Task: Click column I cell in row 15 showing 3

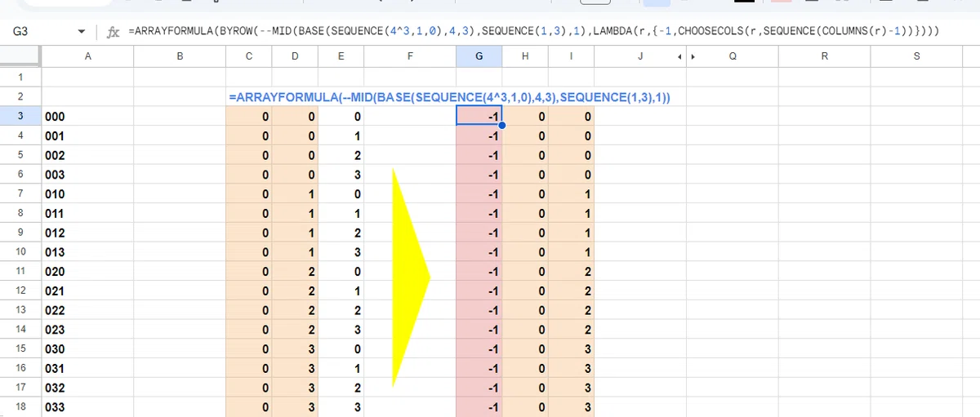Action: pyautogui.click(x=571, y=349)
